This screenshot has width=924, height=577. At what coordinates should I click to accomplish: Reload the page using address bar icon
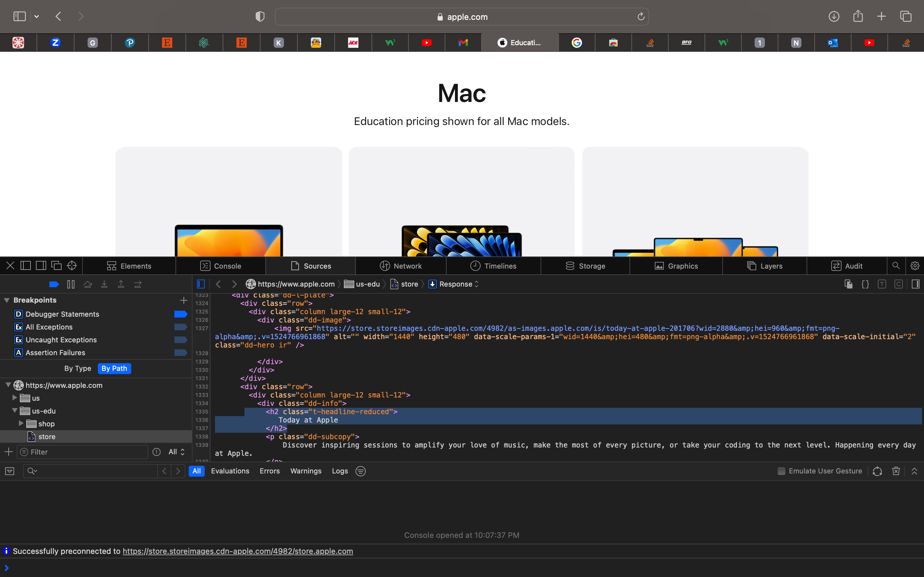[x=641, y=16]
